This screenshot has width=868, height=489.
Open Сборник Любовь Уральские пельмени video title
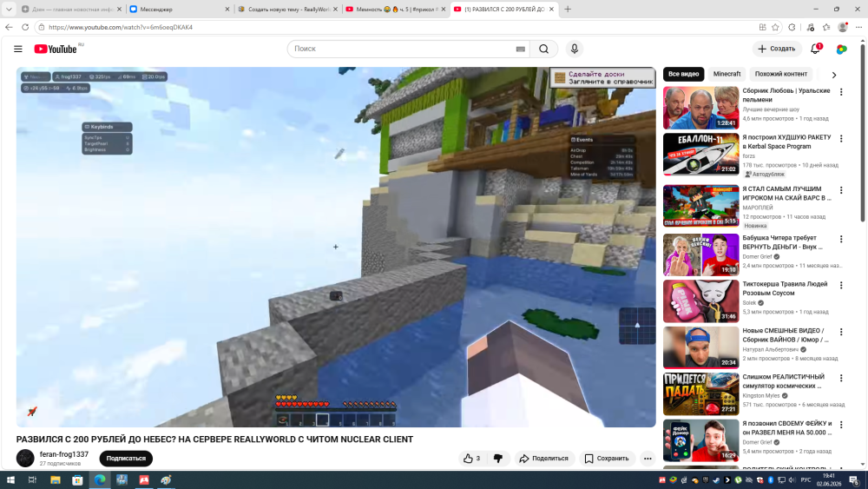click(786, 95)
